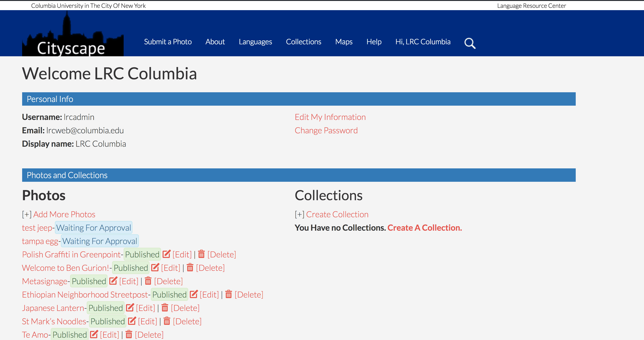The height and width of the screenshot is (340, 644).
Task: Open Submit a Photo menu item
Action: (x=168, y=42)
